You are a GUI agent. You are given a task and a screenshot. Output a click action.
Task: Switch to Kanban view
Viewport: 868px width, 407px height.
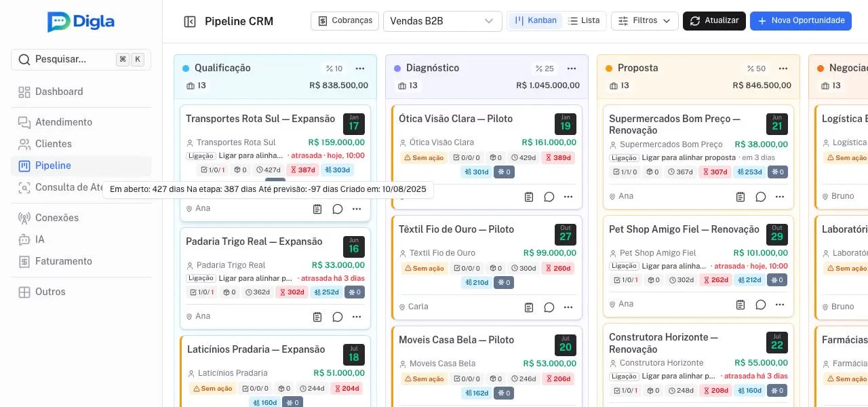[x=535, y=21]
